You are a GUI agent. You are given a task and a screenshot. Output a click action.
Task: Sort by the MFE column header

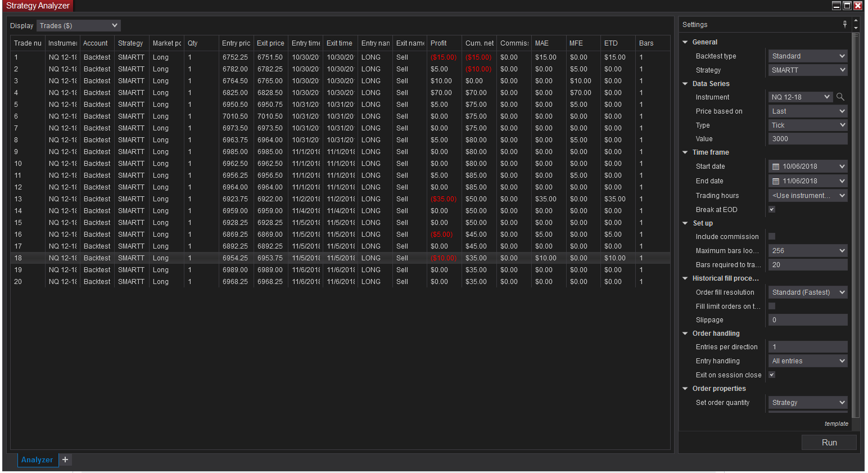[583, 43]
